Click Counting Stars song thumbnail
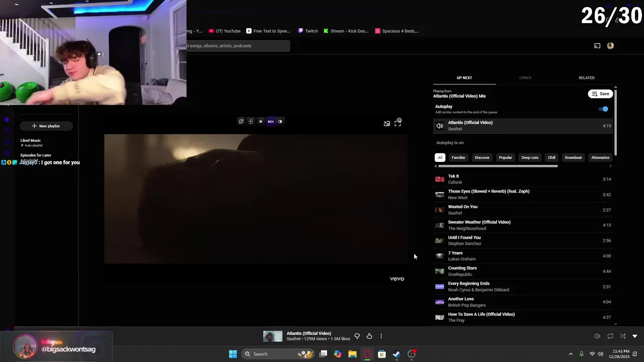 [x=440, y=271]
